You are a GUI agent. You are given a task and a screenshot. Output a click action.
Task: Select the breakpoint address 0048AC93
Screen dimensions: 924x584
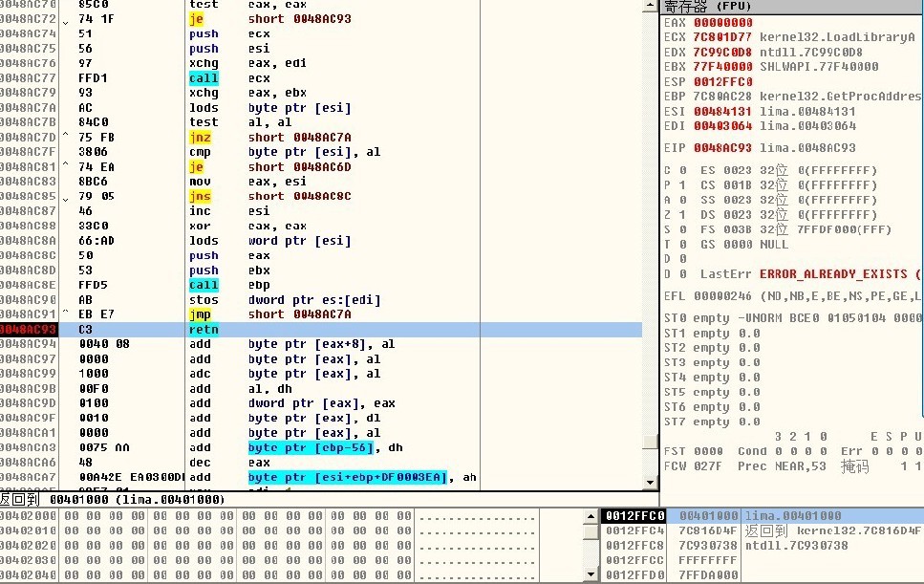(x=29, y=330)
